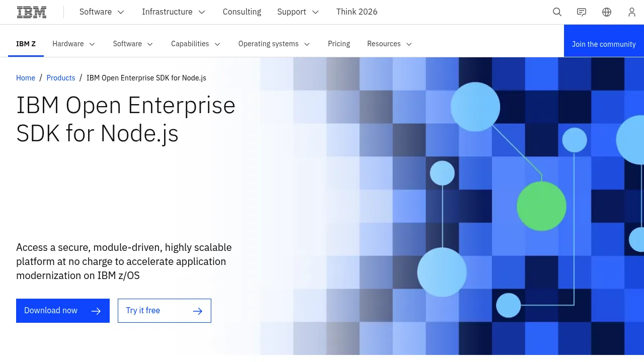Expand the Hardware dropdown

coord(74,44)
